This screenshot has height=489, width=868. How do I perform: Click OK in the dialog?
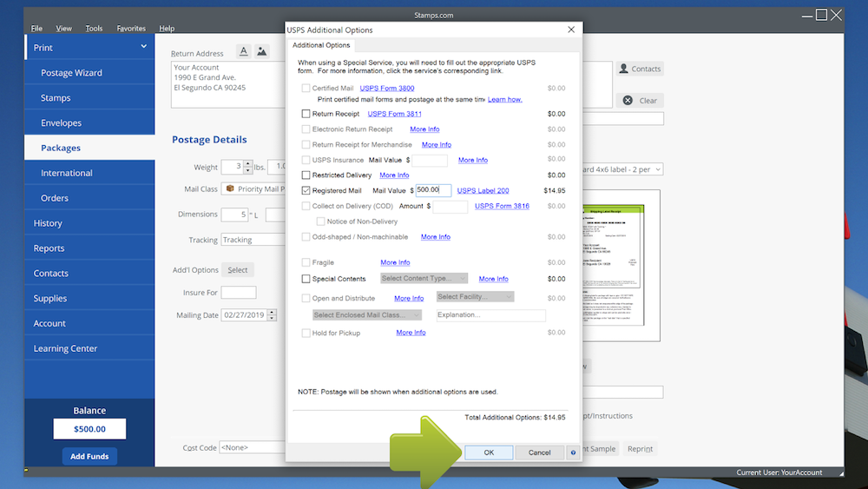(489, 453)
